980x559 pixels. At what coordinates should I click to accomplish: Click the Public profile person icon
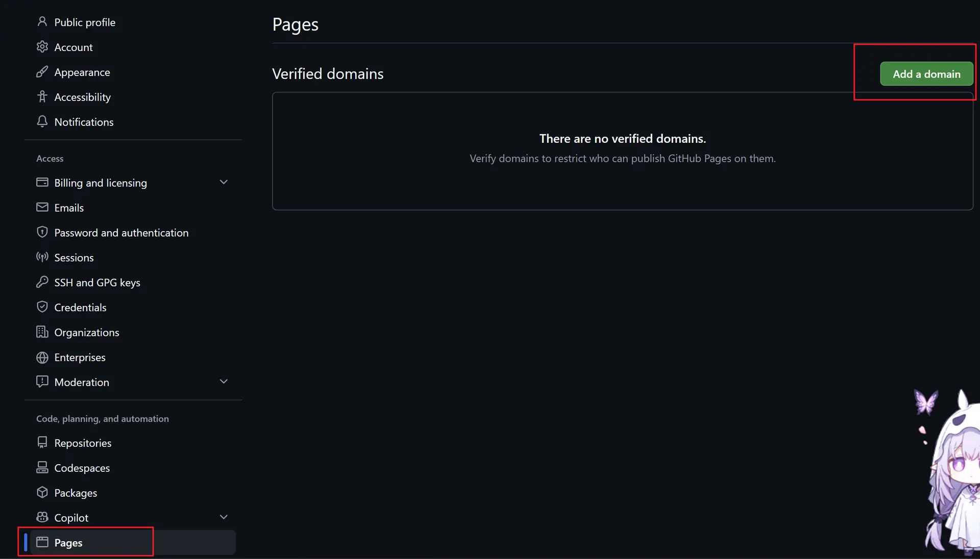[42, 22]
